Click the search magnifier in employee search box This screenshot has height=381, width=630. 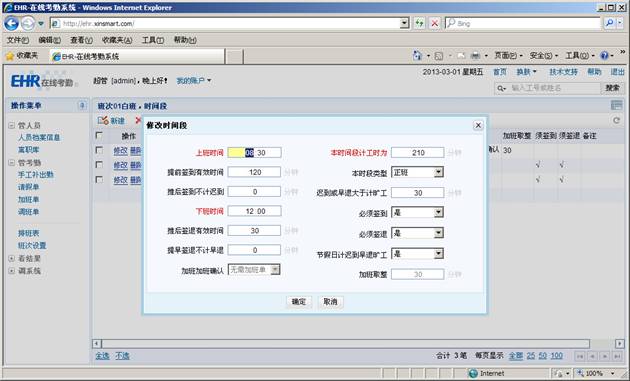[501, 88]
